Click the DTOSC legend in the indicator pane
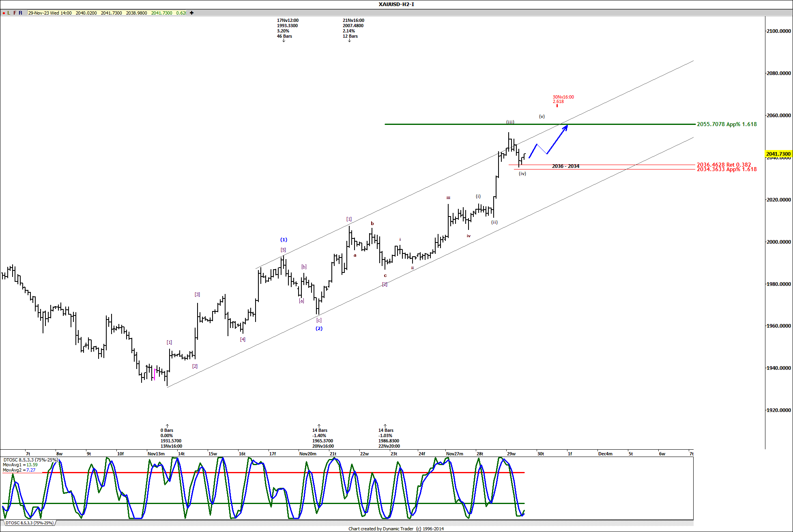Screen dimensions: 793x532 point(30,460)
